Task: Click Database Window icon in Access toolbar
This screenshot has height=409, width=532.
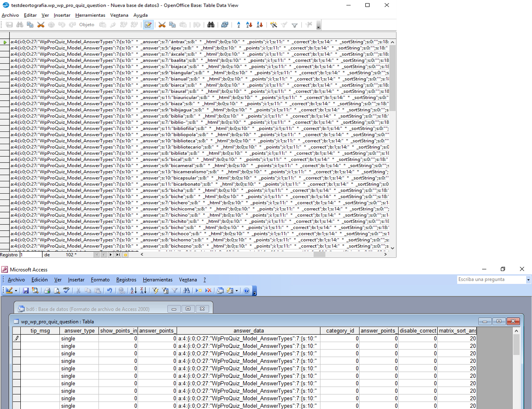Action: point(220,291)
